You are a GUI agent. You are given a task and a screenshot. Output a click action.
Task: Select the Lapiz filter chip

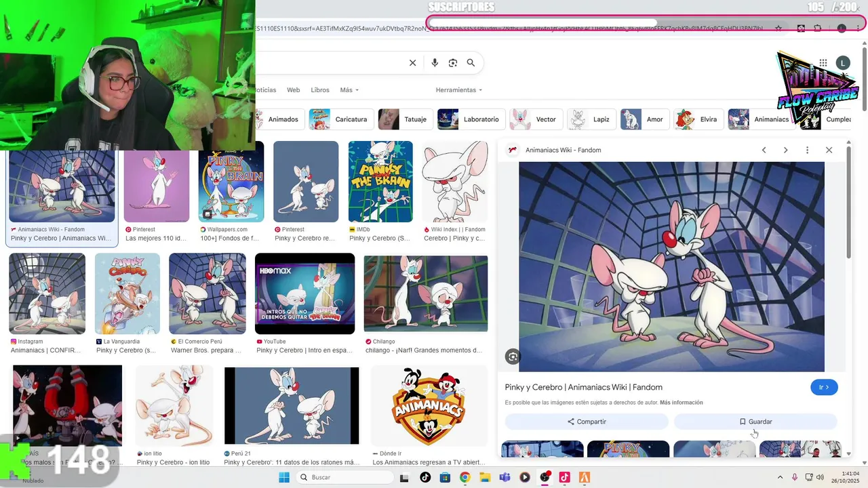(x=591, y=119)
